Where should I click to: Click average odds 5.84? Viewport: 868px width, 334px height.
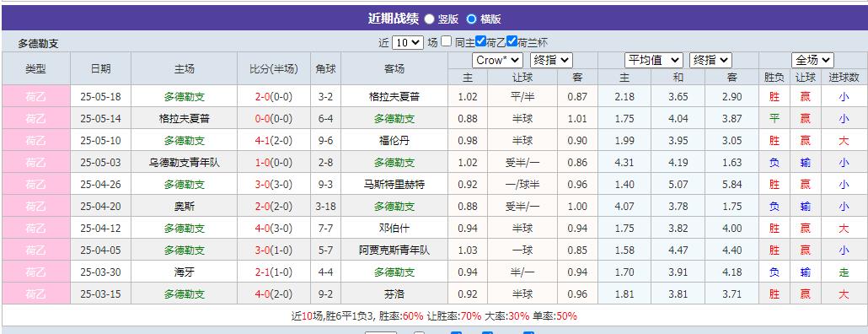pos(731,185)
